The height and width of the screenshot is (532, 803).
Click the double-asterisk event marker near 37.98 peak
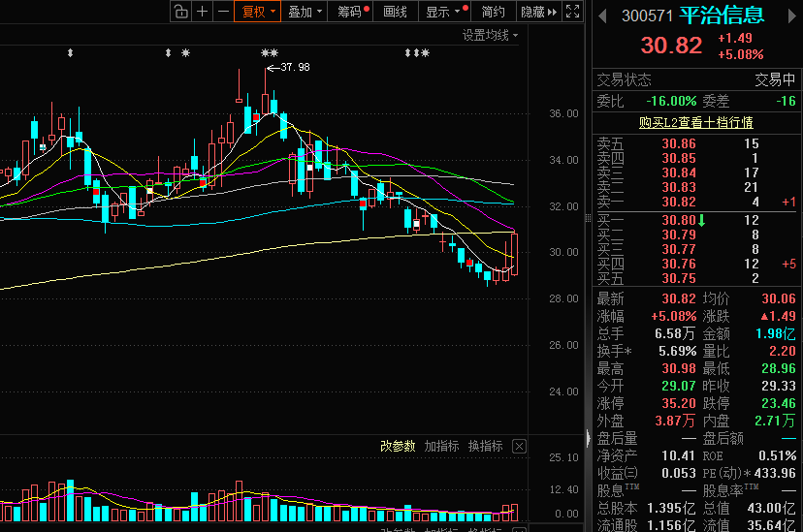point(270,52)
